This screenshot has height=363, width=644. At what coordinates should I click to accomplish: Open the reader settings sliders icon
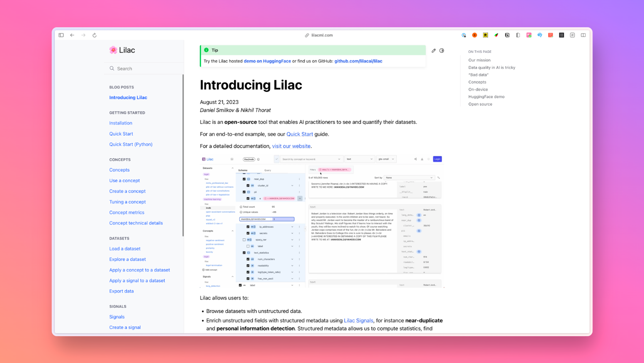tap(572, 35)
